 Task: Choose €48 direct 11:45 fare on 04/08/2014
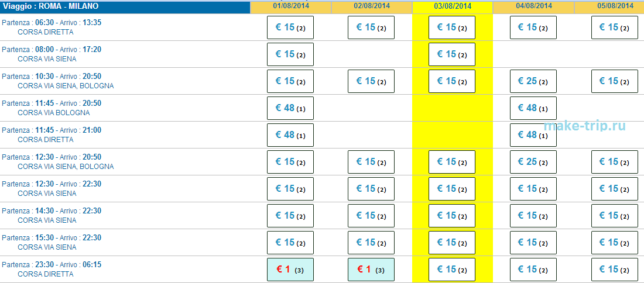533,135
